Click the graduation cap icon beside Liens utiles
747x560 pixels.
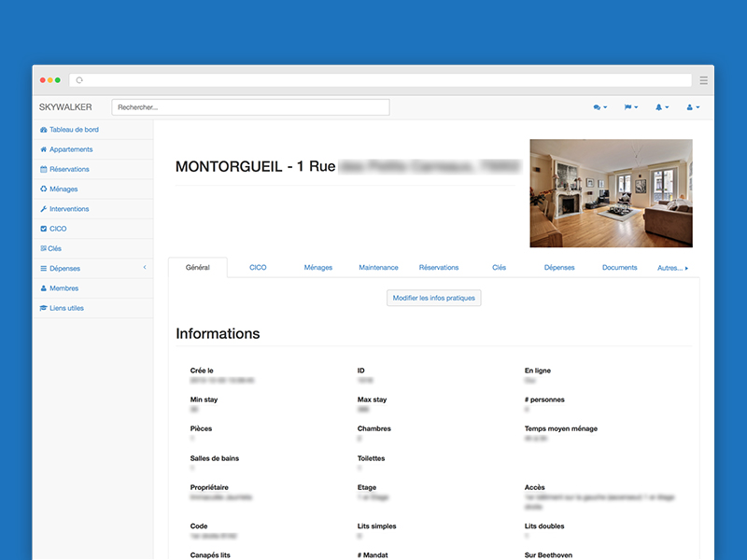pyautogui.click(x=43, y=308)
